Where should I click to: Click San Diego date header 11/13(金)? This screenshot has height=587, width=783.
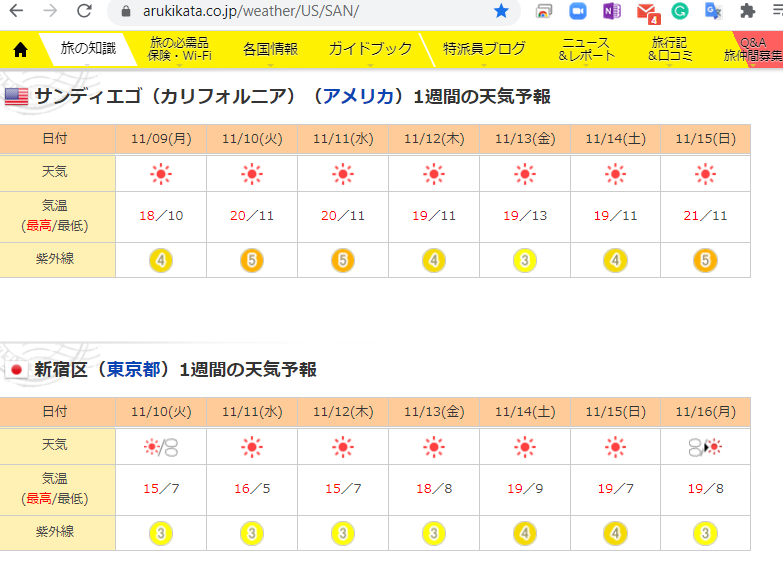pyautogui.click(x=525, y=139)
